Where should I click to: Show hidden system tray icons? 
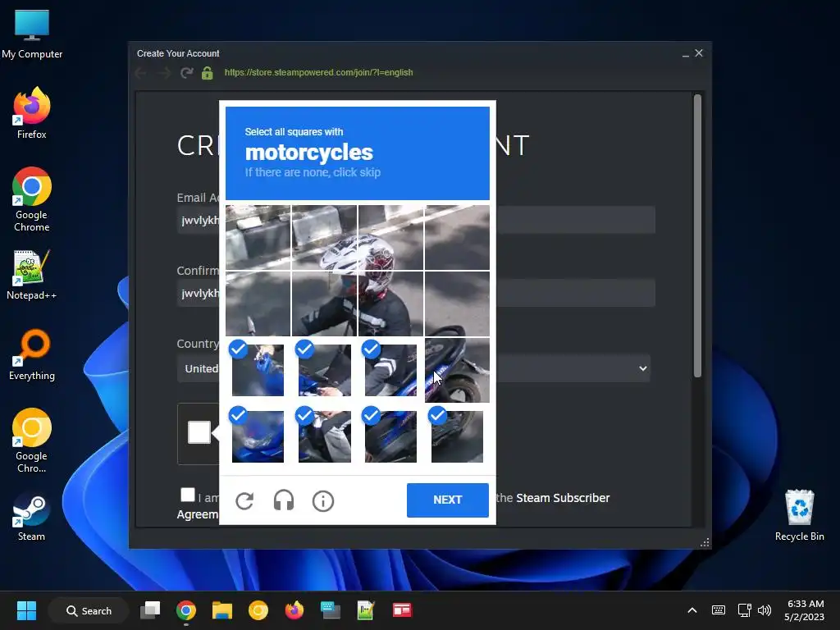[x=692, y=610]
